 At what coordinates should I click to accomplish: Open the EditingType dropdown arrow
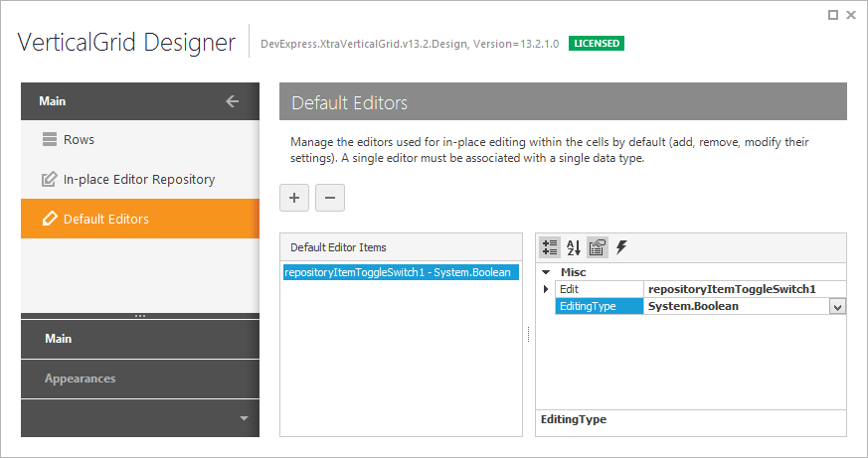click(x=837, y=306)
